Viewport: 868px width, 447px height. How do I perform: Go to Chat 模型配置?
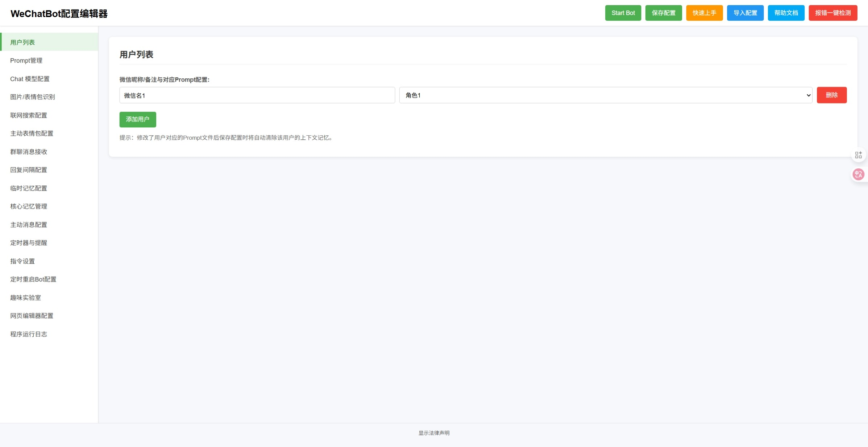point(49,79)
